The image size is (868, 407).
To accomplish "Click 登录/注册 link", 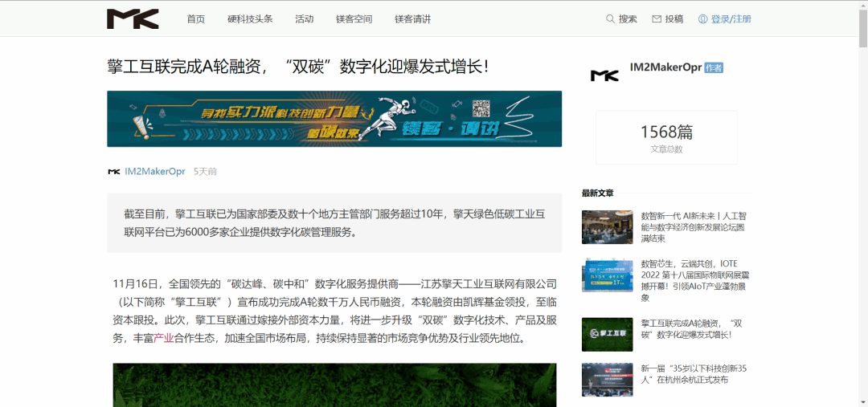I will pos(731,18).
